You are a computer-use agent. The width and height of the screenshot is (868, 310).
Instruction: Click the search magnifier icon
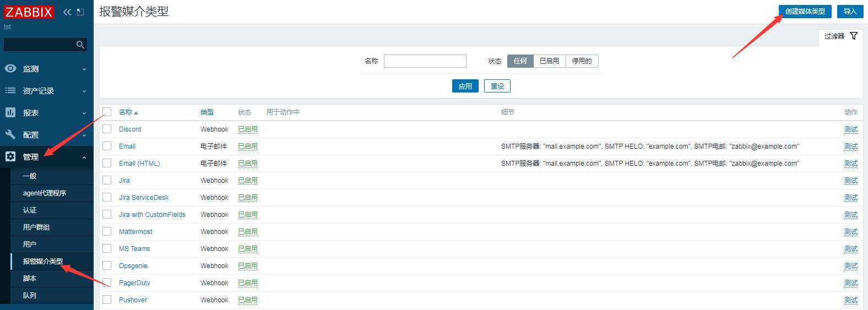pyautogui.click(x=80, y=45)
